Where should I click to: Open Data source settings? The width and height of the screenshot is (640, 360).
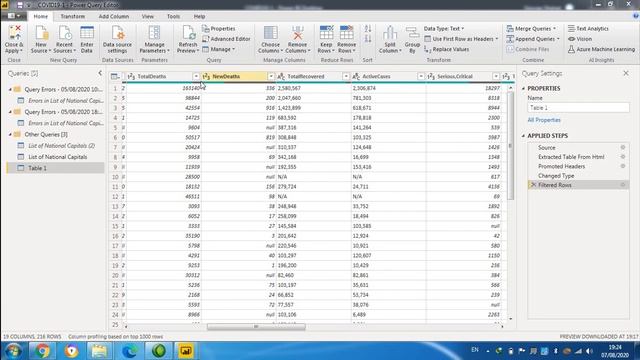[x=117, y=39]
